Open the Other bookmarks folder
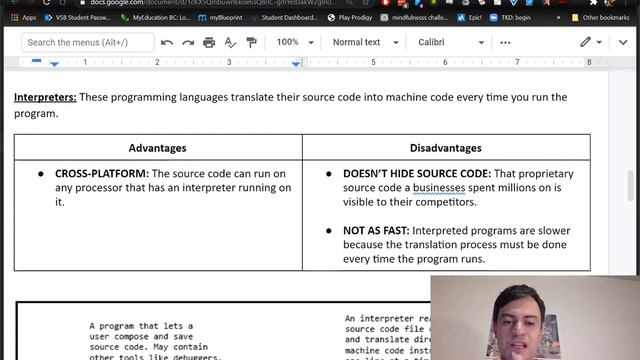Image resolution: width=640 pixels, height=360 pixels. point(600,18)
